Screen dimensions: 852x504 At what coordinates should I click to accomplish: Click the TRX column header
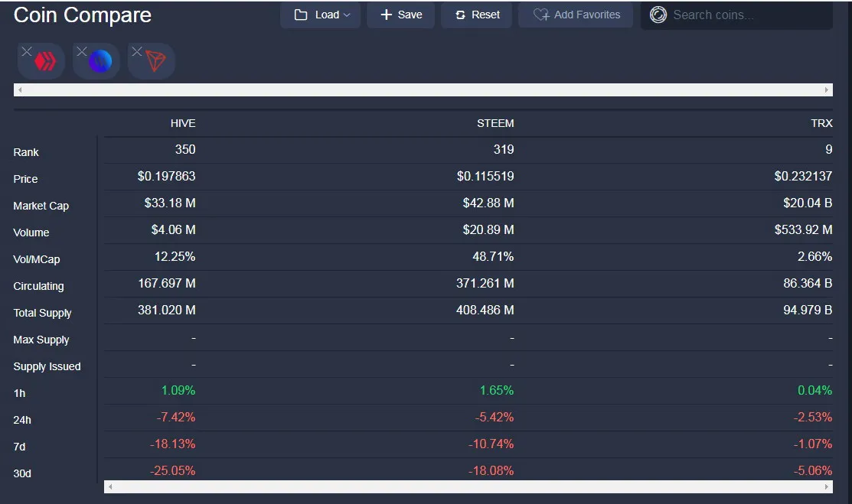coord(821,123)
